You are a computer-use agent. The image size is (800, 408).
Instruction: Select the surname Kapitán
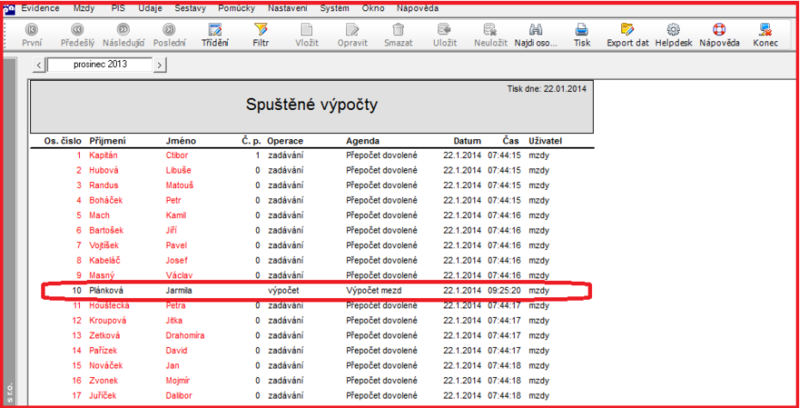[104, 155]
